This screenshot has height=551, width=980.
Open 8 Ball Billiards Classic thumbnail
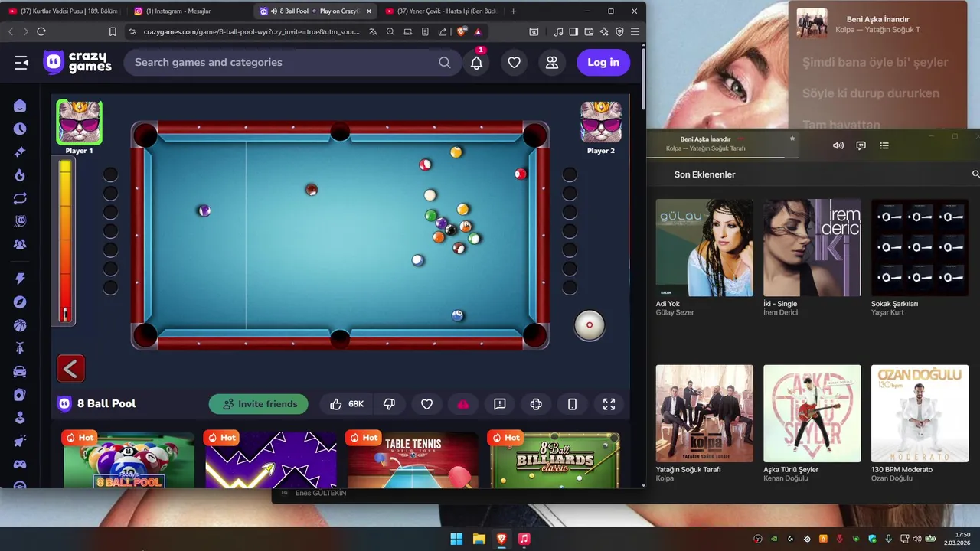(x=555, y=459)
